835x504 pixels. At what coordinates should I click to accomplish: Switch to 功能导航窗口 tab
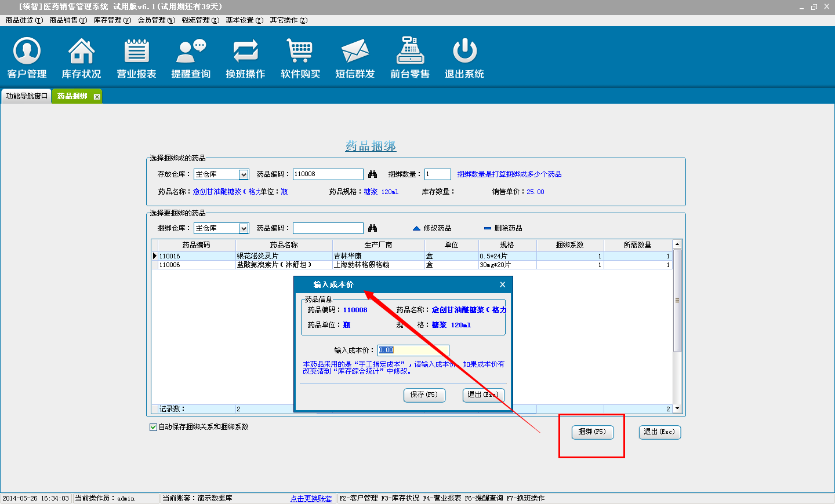27,96
